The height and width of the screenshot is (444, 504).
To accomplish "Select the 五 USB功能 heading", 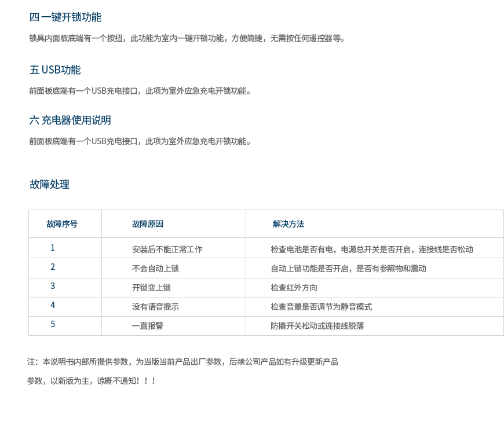I will click(x=55, y=70).
